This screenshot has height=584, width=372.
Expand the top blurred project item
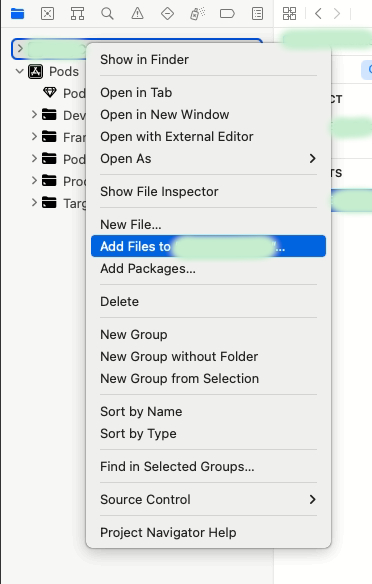coord(20,48)
